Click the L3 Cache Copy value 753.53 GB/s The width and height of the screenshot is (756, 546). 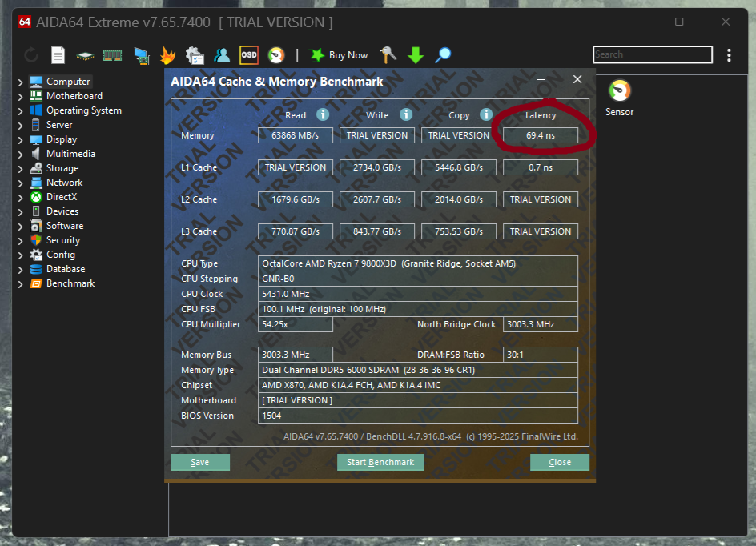tap(459, 231)
